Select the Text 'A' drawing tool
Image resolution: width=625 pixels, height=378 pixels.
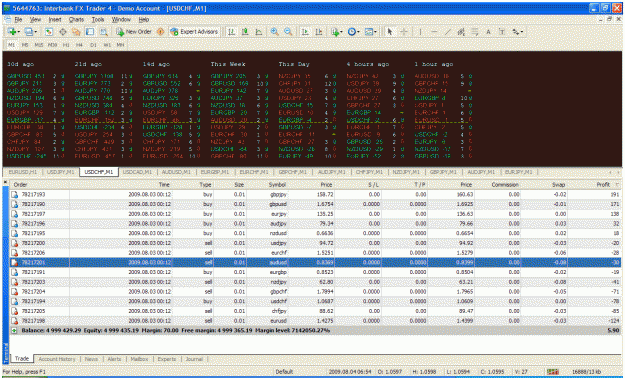pos(488,32)
